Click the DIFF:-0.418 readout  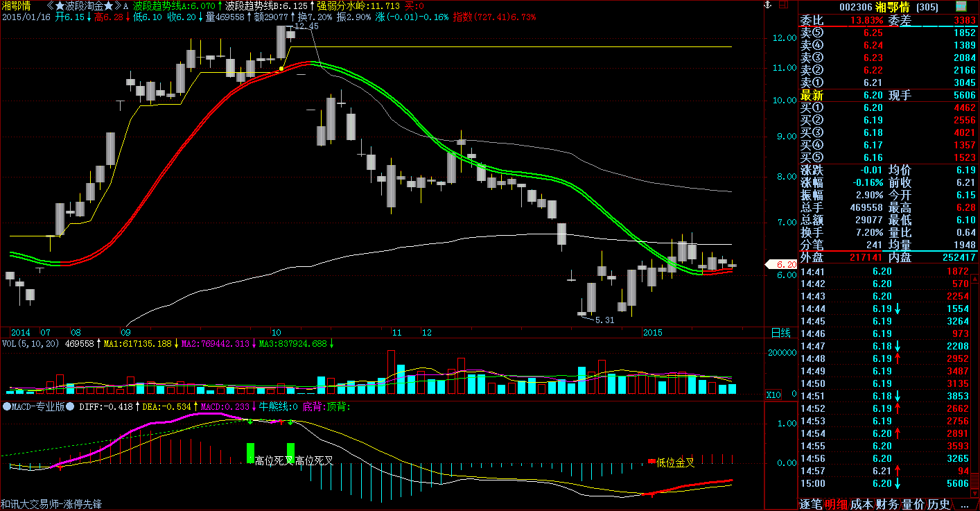click(x=106, y=406)
